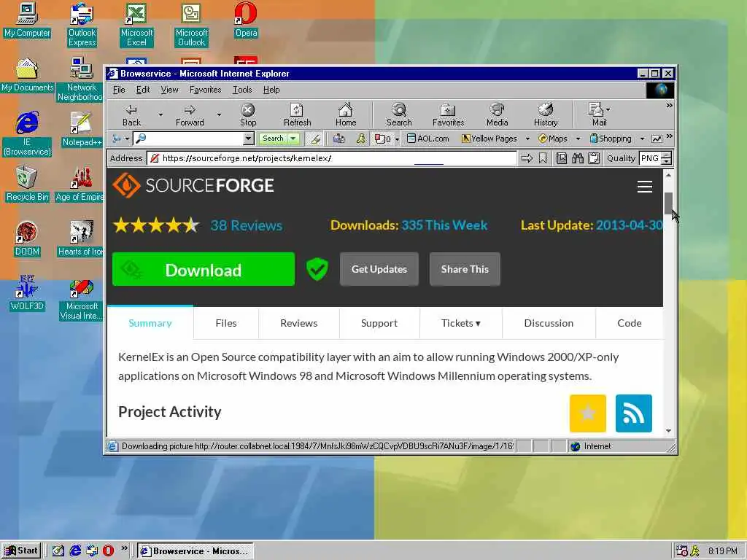Screen dimensions: 747x560
Task: Click the Share This button
Action: [465, 269]
